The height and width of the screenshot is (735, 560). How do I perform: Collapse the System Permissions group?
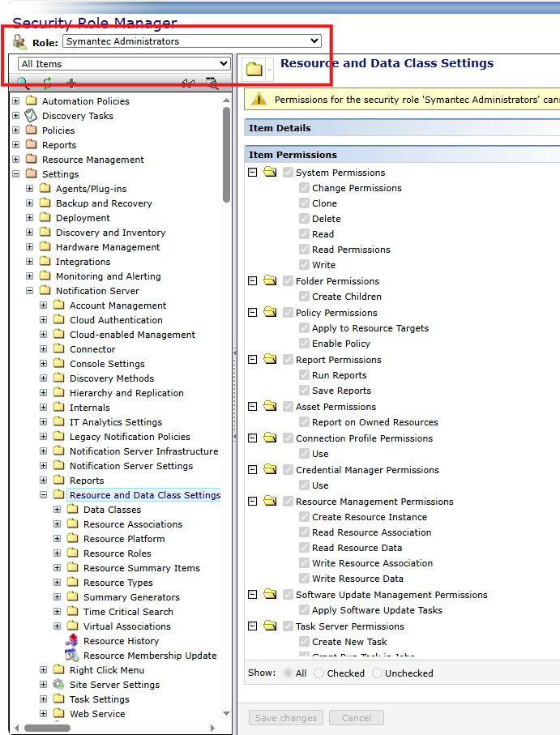[253, 172]
